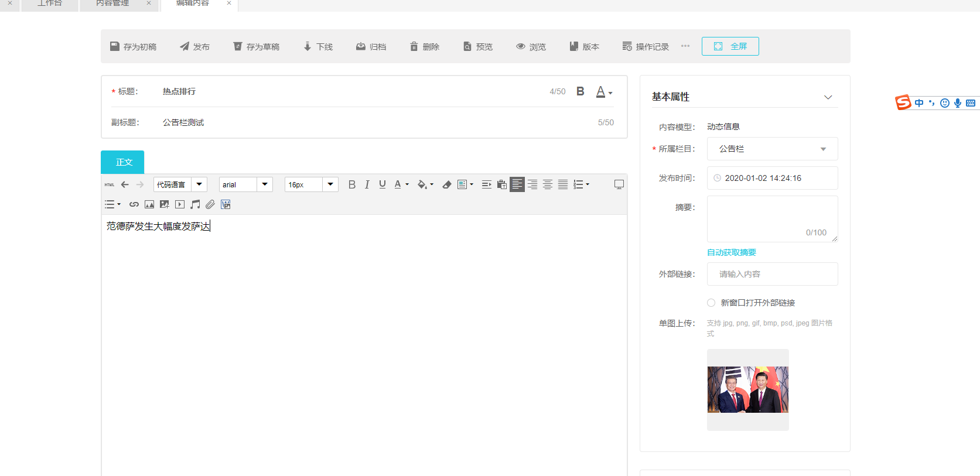980x476 pixels.
Task: Collapse the 基本属性 panel
Action: (x=828, y=97)
